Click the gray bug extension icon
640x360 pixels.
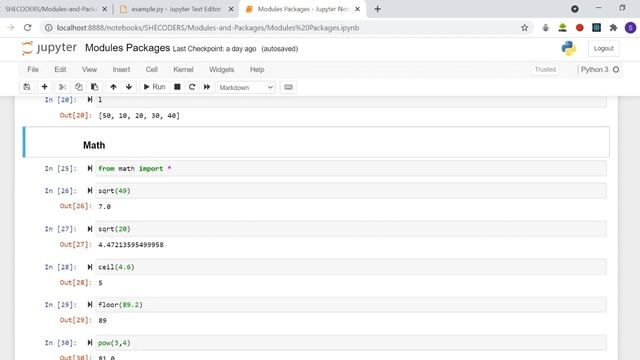coord(545,28)
